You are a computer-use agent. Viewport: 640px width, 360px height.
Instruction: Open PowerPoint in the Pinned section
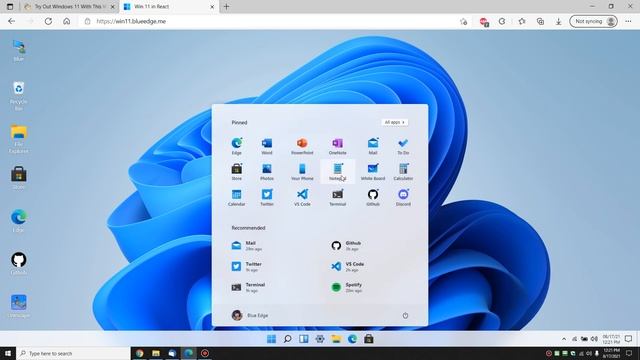pos(302,146)
